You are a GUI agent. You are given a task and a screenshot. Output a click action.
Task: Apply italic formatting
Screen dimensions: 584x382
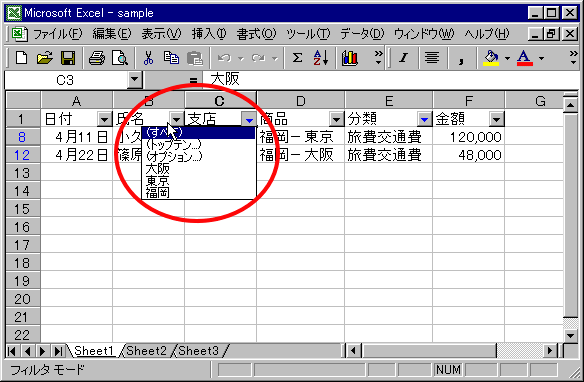coord(403,58)
